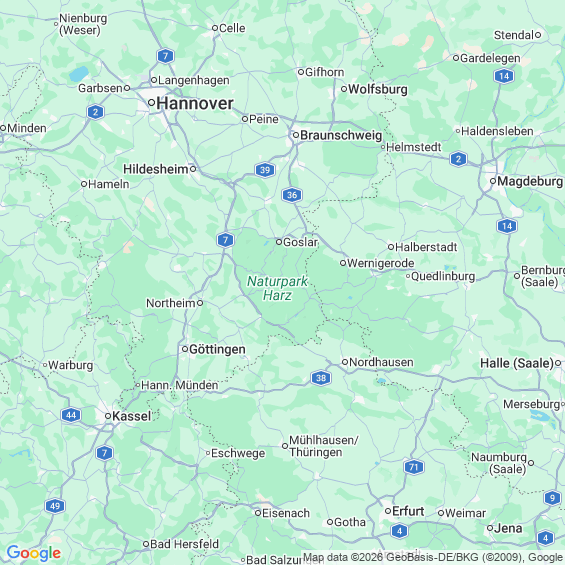Click the Erfurt city marker
This screenshot has width=565, height=565.
click(388, 511)
